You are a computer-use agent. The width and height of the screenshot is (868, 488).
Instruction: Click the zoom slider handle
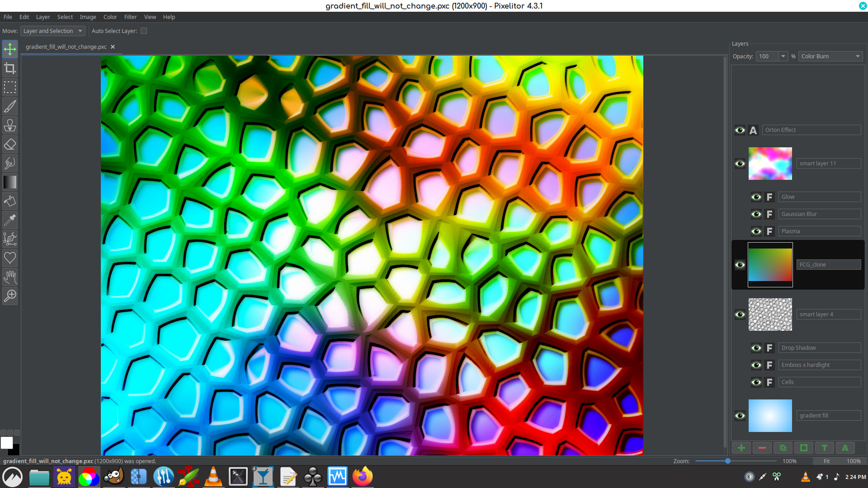click(x=728, y=461)
